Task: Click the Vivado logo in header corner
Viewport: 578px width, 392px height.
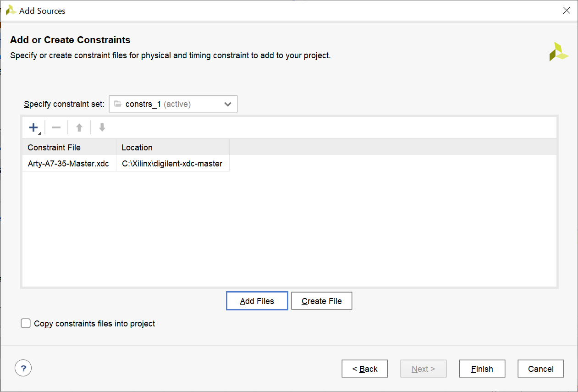Action: [559, 52]
